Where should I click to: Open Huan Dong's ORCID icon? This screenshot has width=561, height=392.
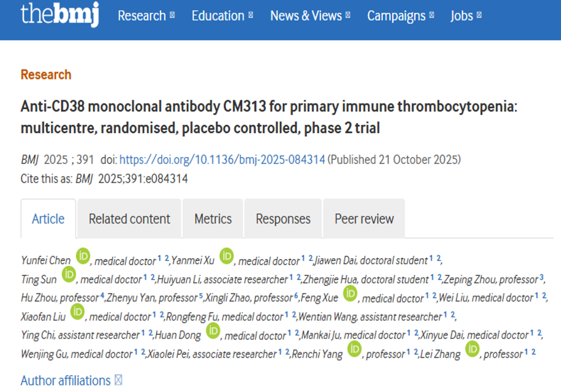point(213,331)
